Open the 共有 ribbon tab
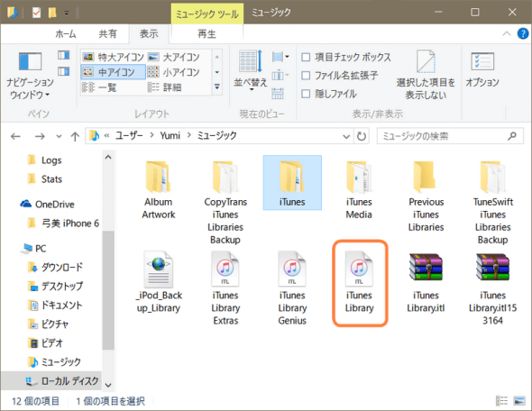Screen dimensions: 532x411 107,33
